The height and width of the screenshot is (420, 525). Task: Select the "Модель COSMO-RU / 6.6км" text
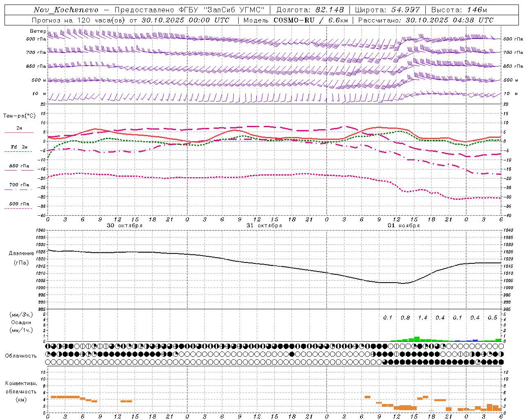pyautogui.click(x=296, y=20)
